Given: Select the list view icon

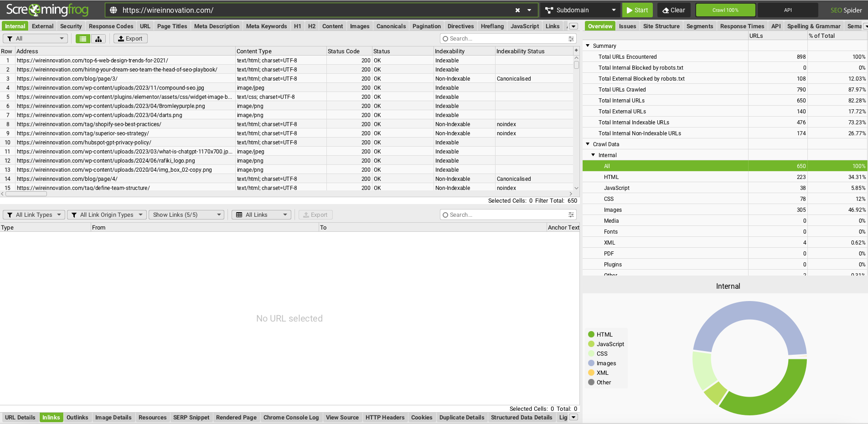Looking at the screenshot, I should (83, 39).
